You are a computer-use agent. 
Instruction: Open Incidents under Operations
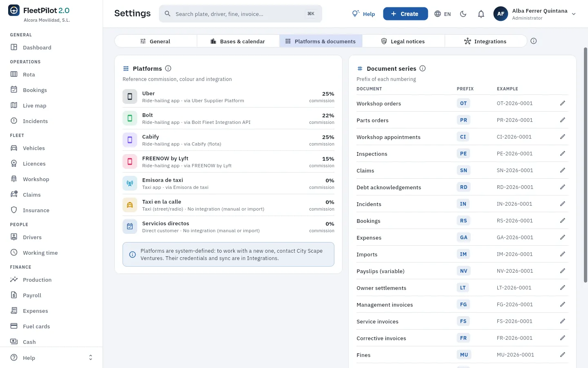[x=51, y=121]
